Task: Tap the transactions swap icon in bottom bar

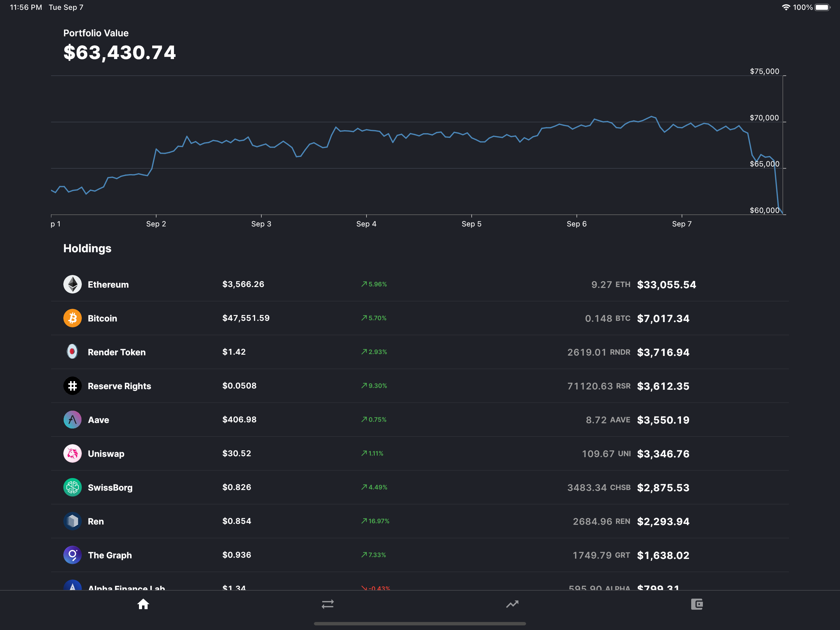Action: [327, 604]
